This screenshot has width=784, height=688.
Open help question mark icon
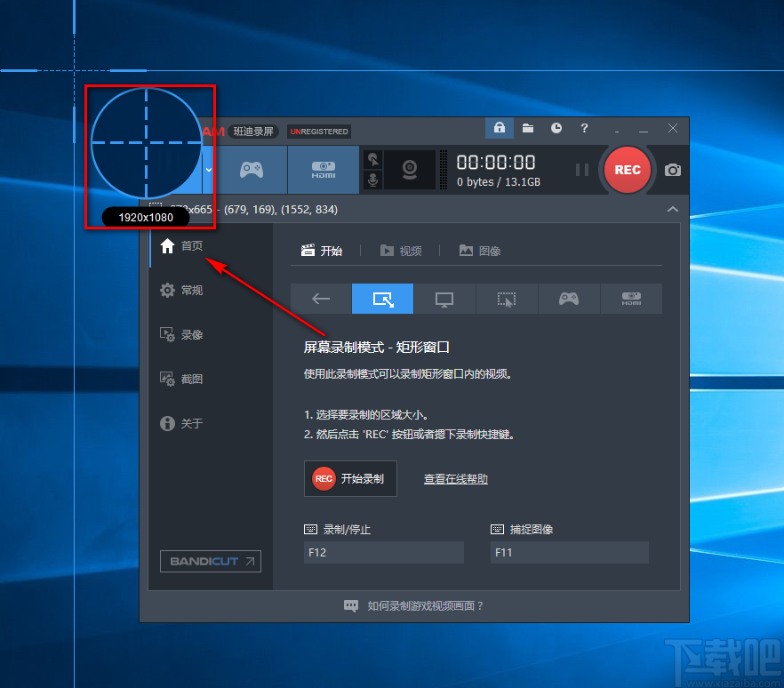(x=584, y=128)
